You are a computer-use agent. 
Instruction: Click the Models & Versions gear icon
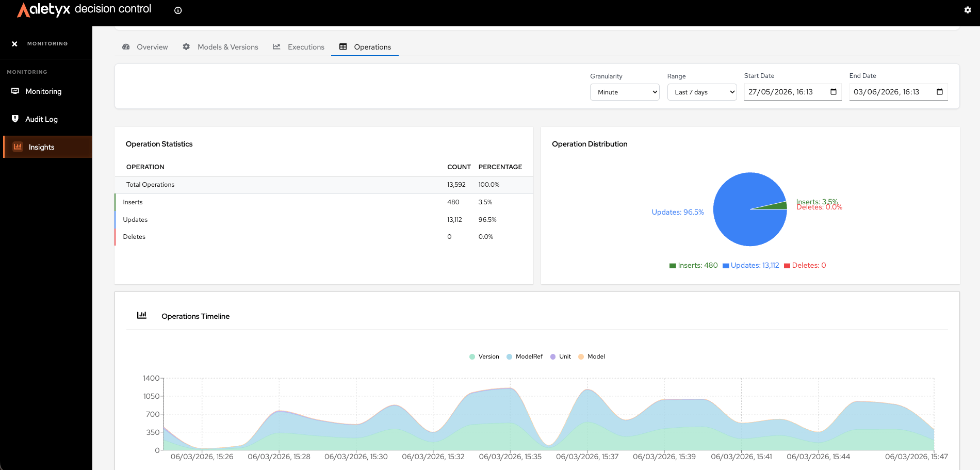186,46
